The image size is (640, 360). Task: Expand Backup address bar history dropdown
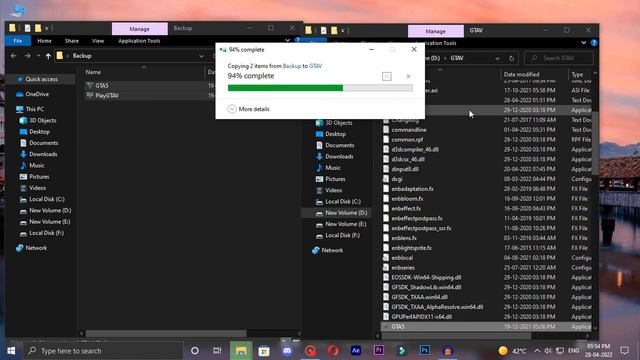click(x=201, y=56)
